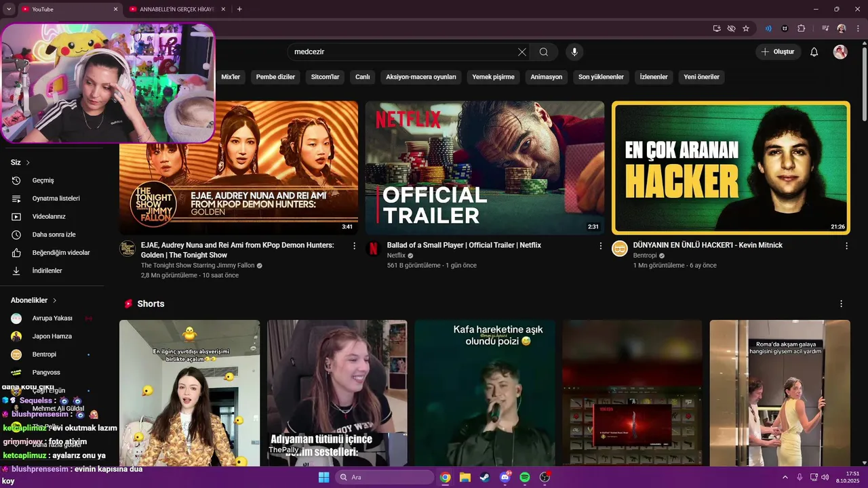Open options menu for Kevin Mitnick video
The height and width of the screenshot is (488, 868).
(846, 245)
